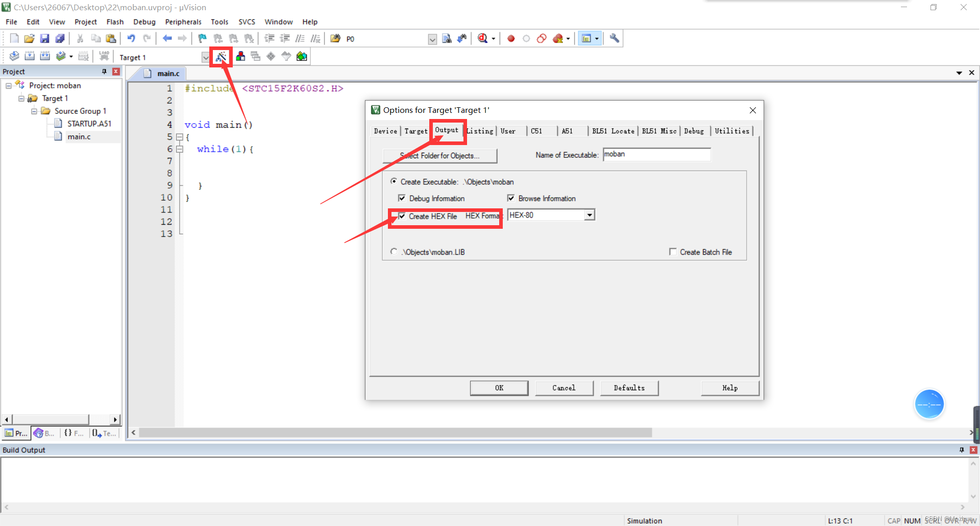The image size is (980, 526).
Task: Open the Flash menu
Action: tap(115, 22)
